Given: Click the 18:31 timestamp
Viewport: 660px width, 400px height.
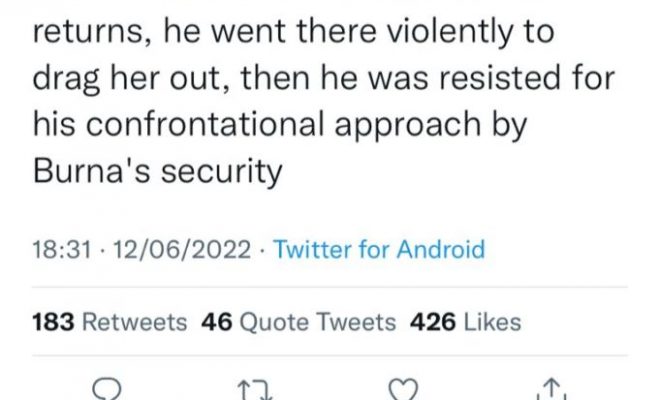Looking at the screenshot, I should pos(58,249).
